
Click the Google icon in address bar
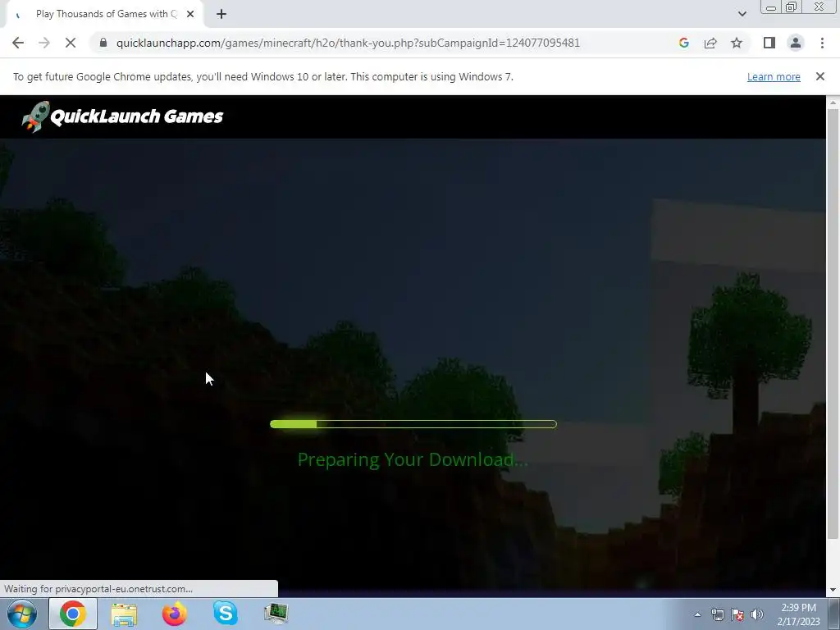tap(683, 43)
